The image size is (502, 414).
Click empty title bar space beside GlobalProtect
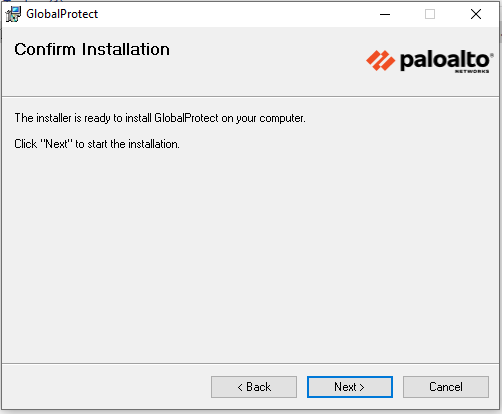point(233,14)
